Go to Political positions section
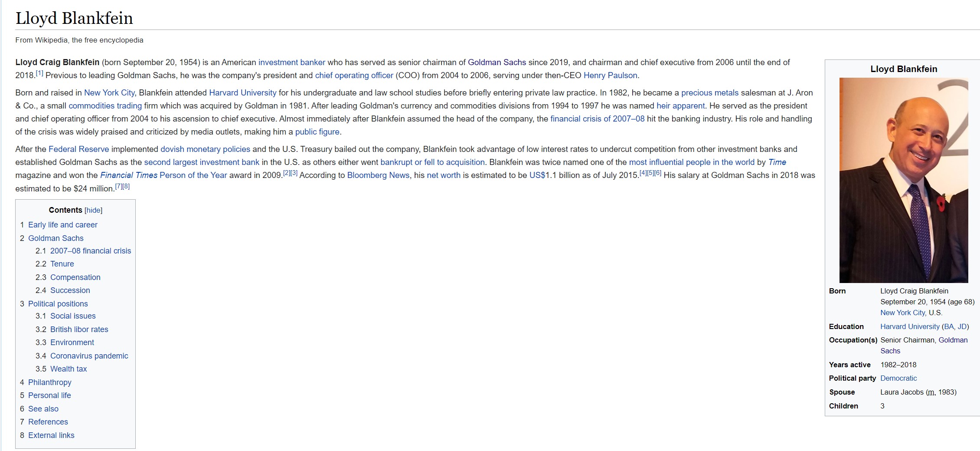Image resolution: width=980 pixels, height=451 pixels. (58, 304)
